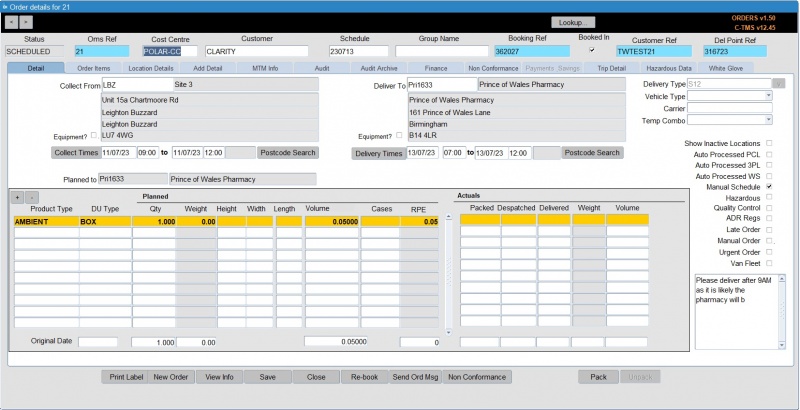Image resolution: width=800 pixels, height=410 pixels.
Task: Tick the ADR Regs checkbox
Action: click(769, 218)
